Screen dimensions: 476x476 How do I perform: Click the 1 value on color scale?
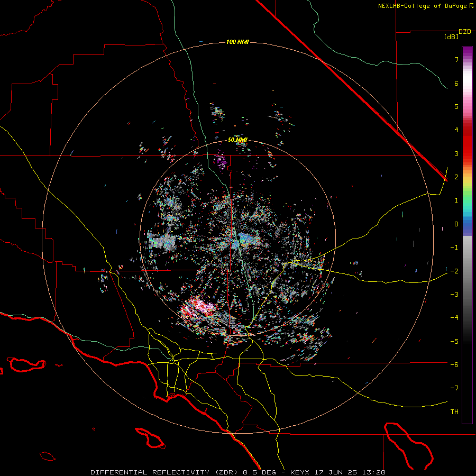point(456,200)
